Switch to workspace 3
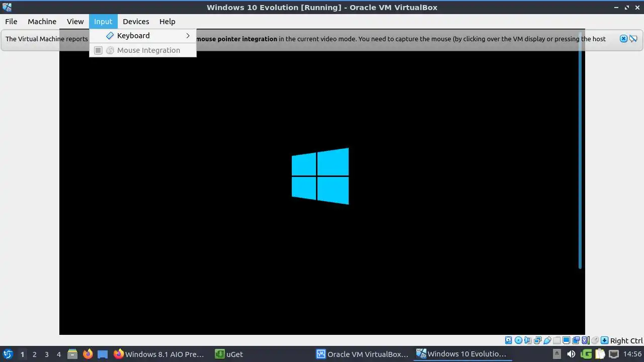The height and width of the screenshot is (362, 644). (x=46, y=354)
